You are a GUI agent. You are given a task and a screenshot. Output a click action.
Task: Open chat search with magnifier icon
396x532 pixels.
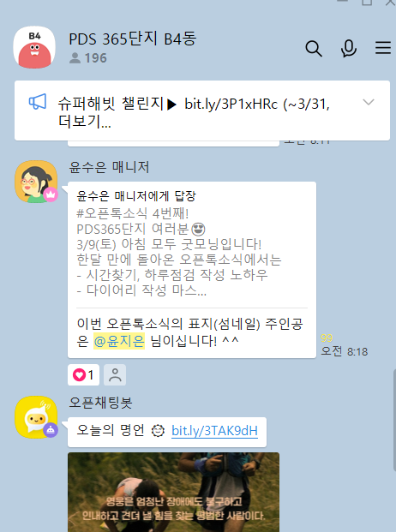(314, 49)
